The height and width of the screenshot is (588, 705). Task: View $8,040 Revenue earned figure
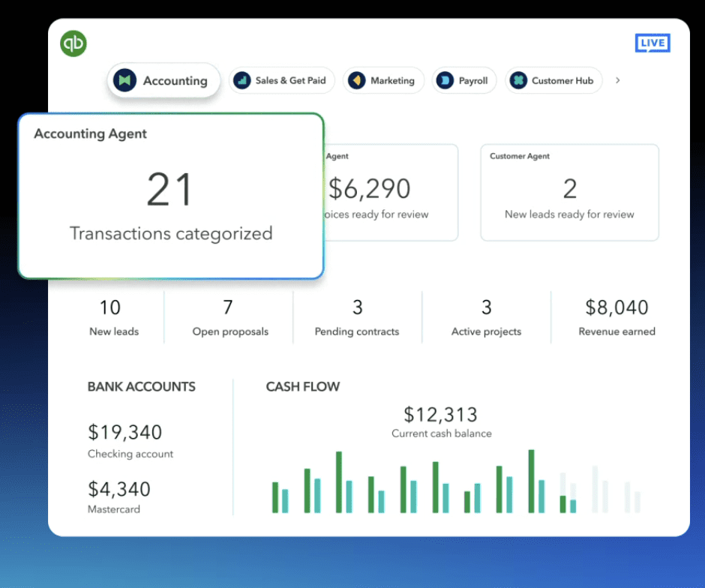click(x=616, y=317)
